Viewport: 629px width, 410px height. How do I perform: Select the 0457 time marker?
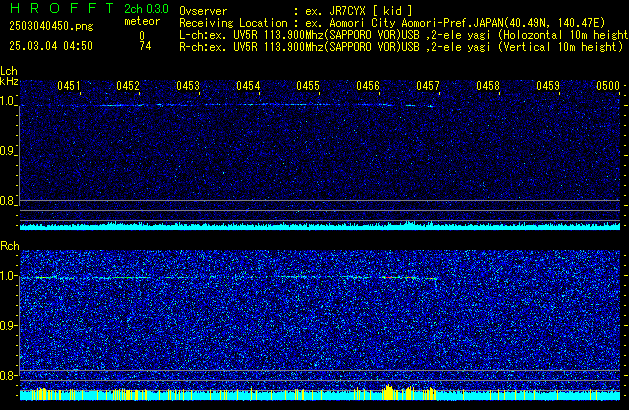pyautogui.click(x=428, y=86)
